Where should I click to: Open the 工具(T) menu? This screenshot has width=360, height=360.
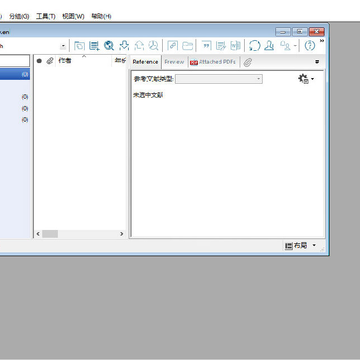(46, 16)
